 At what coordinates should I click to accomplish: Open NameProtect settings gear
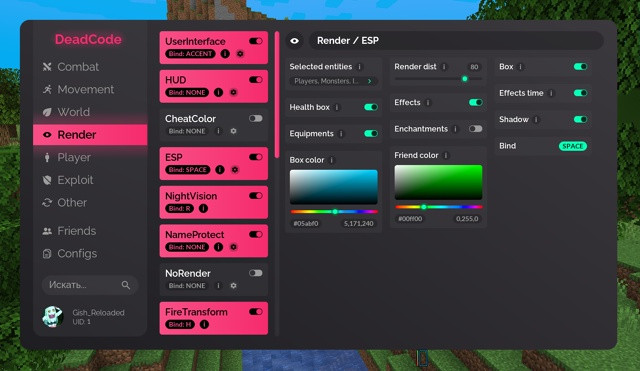click(x=233, y=247)
